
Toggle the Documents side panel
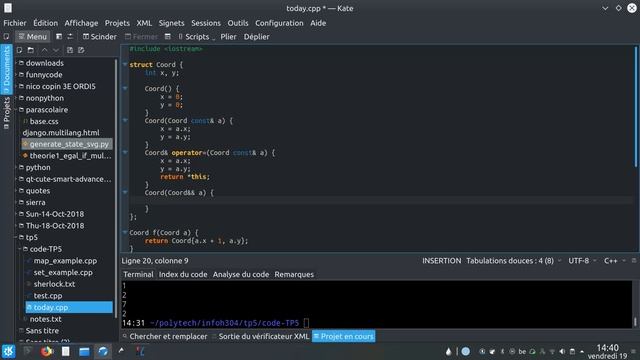7,69
